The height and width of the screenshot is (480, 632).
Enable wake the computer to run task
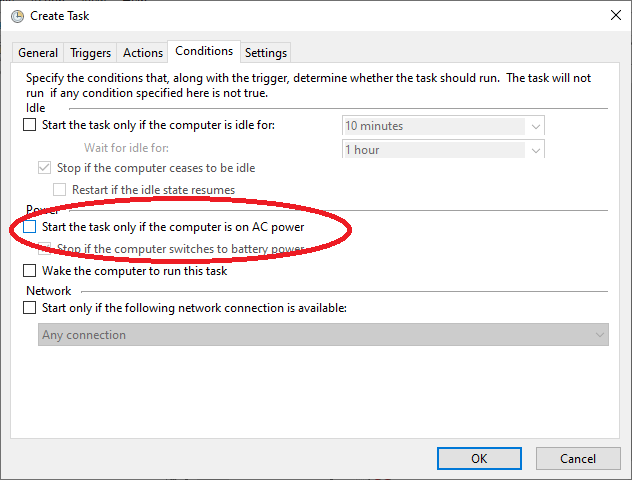click(29, 271)
